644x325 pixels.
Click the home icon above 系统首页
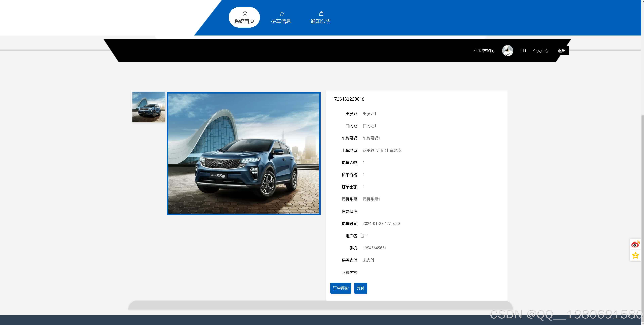[245, 13]
